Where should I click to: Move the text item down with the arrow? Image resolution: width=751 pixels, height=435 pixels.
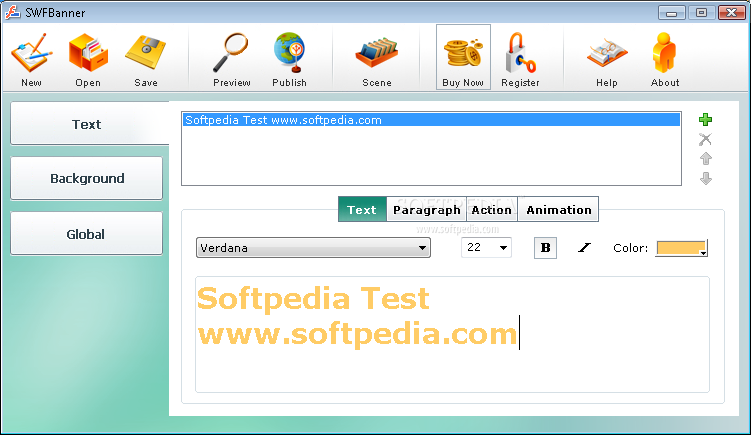click(x=705, y=179)
